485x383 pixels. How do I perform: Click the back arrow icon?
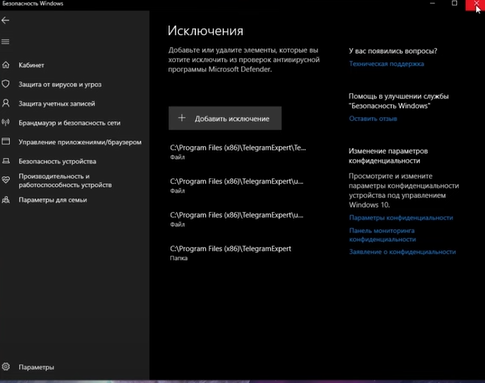click(x=5, y=20)
